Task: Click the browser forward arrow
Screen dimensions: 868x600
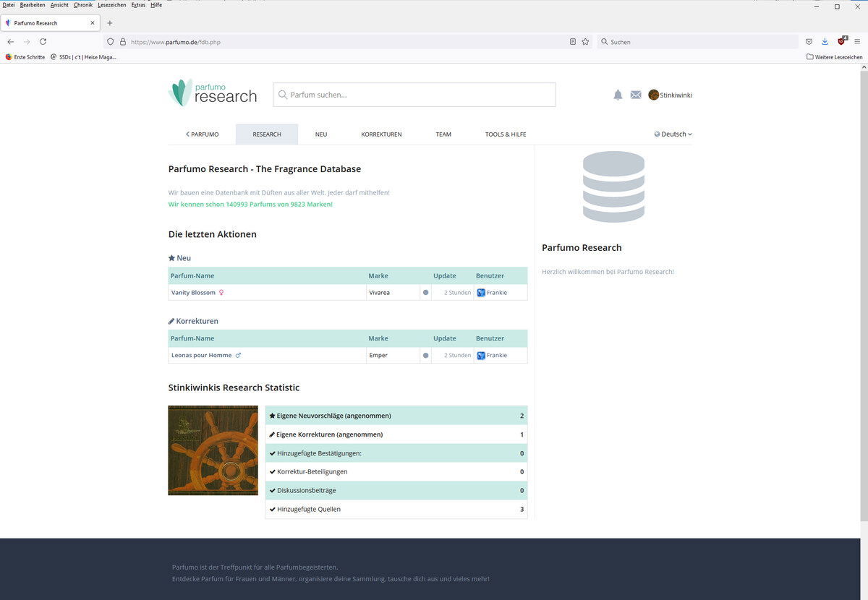Action: pyautogui.click(x=27, y=42)
